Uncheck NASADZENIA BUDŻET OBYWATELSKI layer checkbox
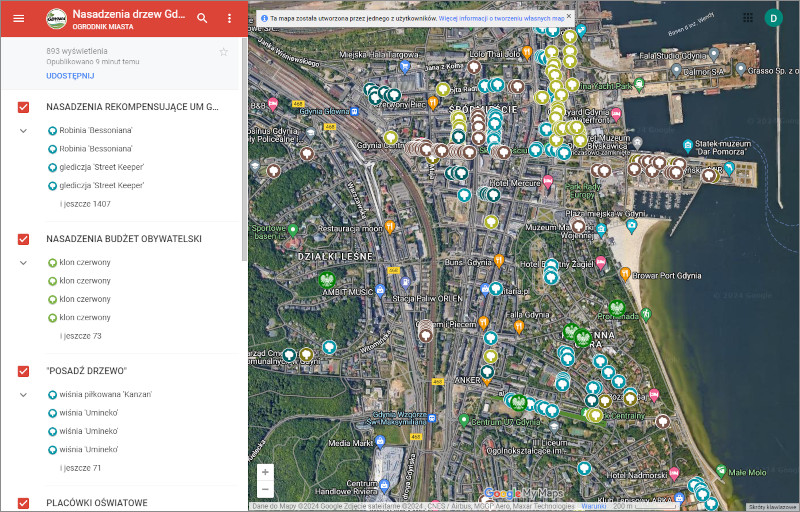Image resolution: width=800 pixels, height=512 pixels. [x=23, y=239]
